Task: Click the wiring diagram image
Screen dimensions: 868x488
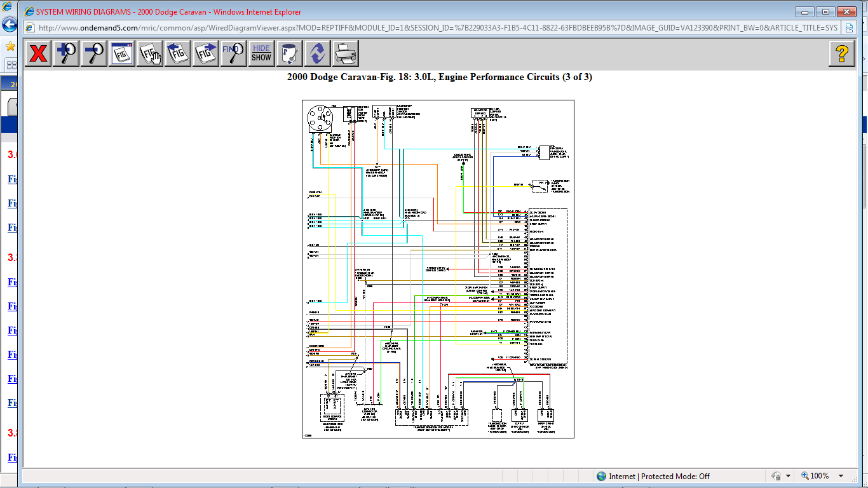Action: [x=438, y=269]
